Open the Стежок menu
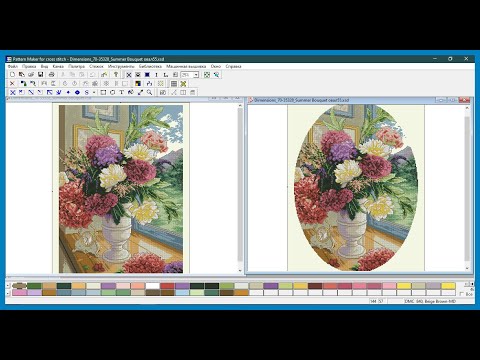 (x=96, y=66)
